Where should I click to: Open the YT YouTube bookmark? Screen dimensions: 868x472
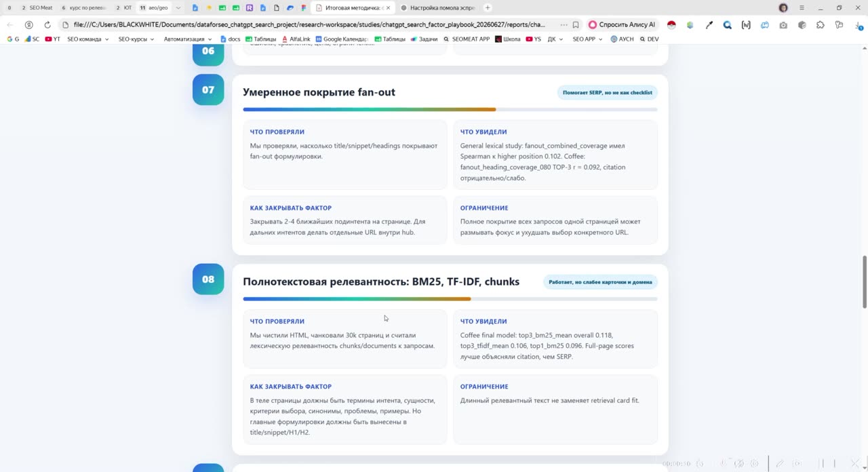coord(53,39)
